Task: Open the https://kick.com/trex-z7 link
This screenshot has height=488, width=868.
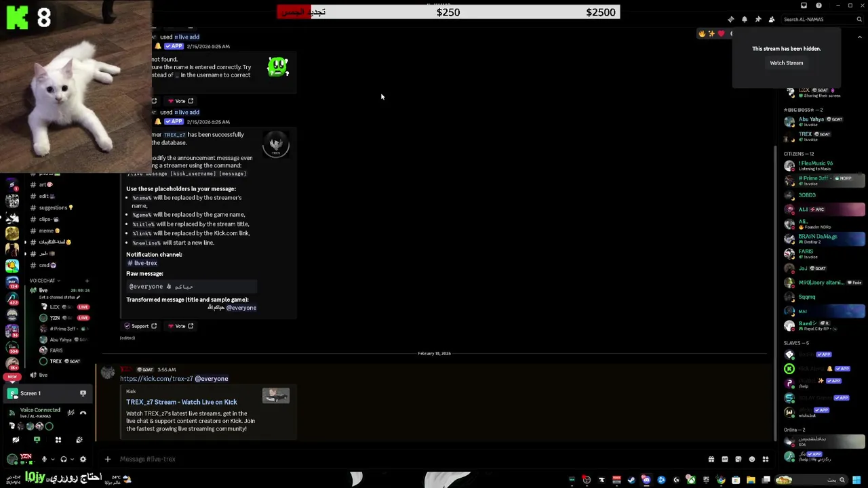Action: (156, 379)
